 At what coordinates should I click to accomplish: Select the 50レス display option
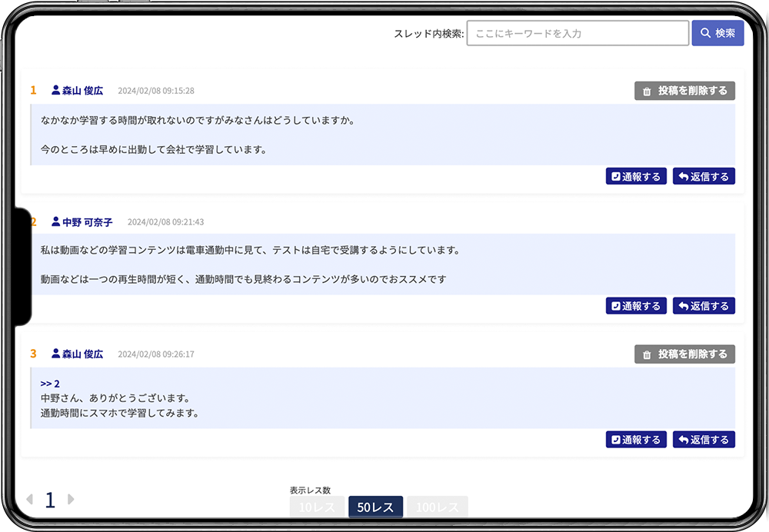click(375, 507)
